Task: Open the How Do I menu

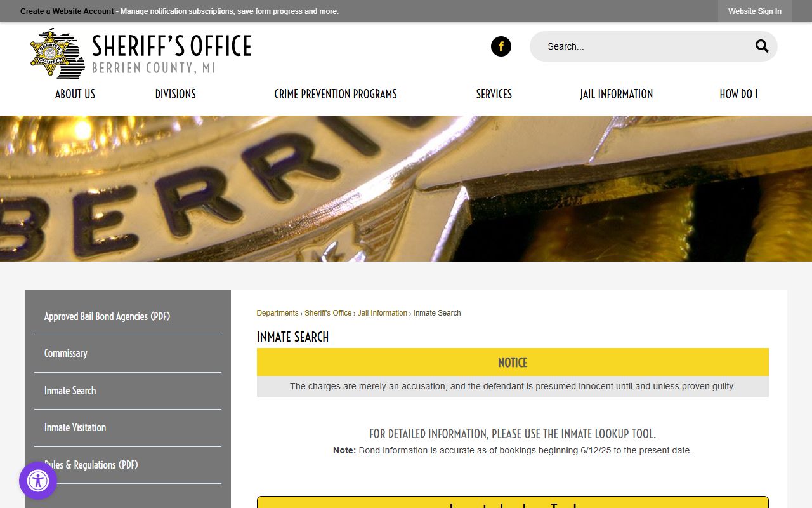Action: coord(738,94)
